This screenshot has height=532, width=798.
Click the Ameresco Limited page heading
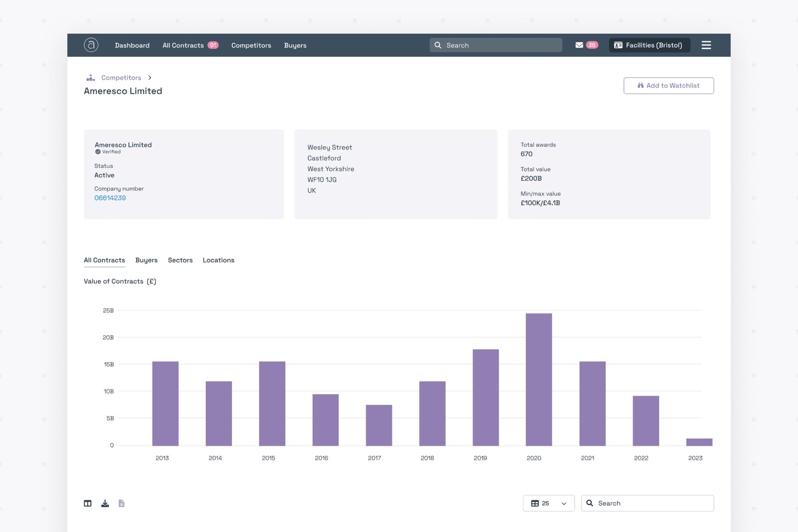pos(123,91)
